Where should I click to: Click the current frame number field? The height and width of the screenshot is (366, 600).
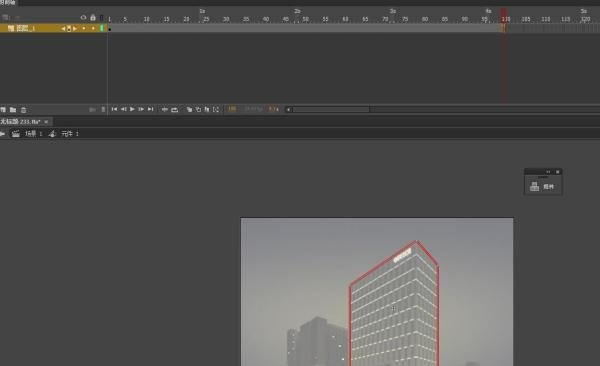(232, 109)
